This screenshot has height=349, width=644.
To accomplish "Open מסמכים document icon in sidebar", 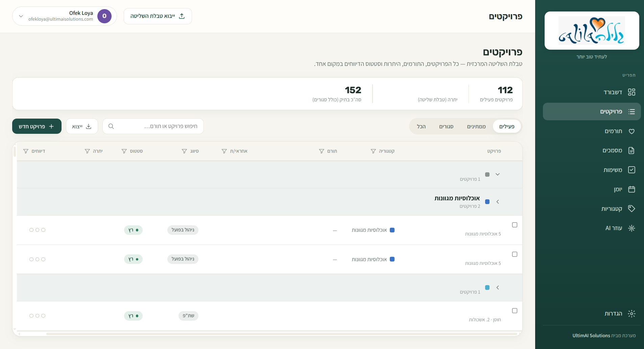I will [631, 150].
